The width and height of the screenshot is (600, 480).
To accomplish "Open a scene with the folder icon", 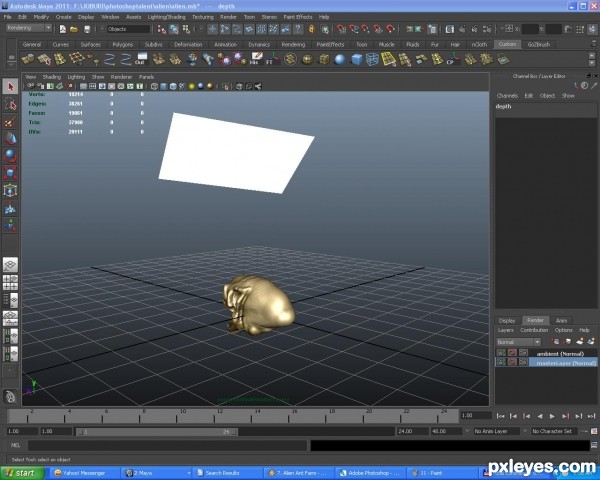I will (x=74, y=29).
